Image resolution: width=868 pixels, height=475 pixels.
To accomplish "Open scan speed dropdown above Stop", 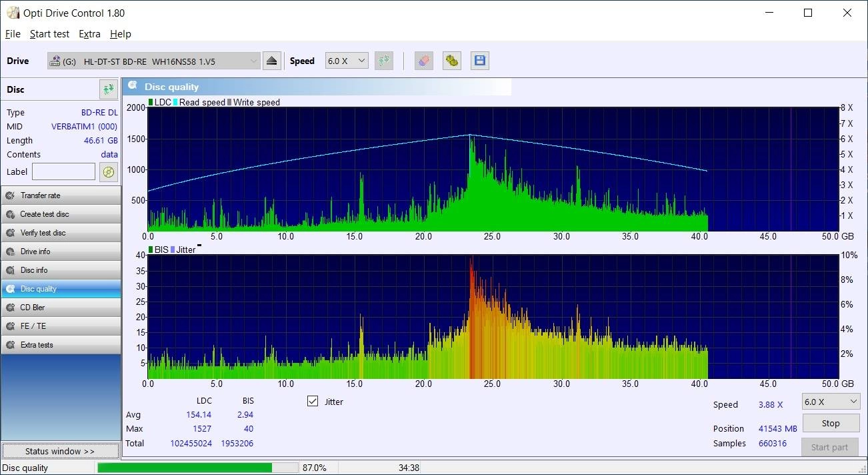I will pyautogui.click(x=830, y=402).
